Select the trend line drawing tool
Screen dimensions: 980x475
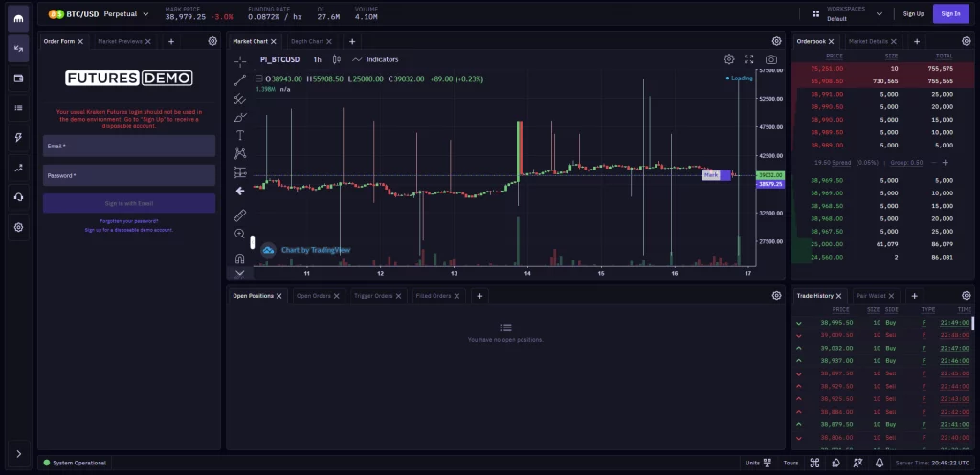tap(240, 79)
